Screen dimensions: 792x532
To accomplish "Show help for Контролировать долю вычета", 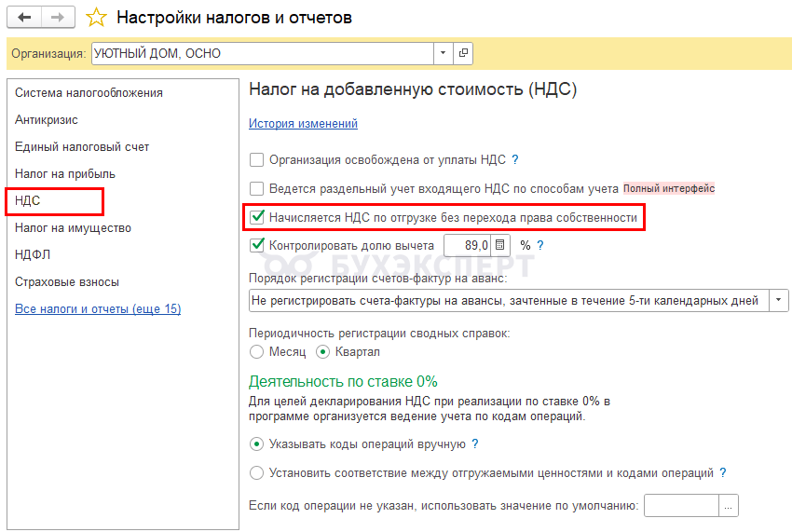I will 540,245.
